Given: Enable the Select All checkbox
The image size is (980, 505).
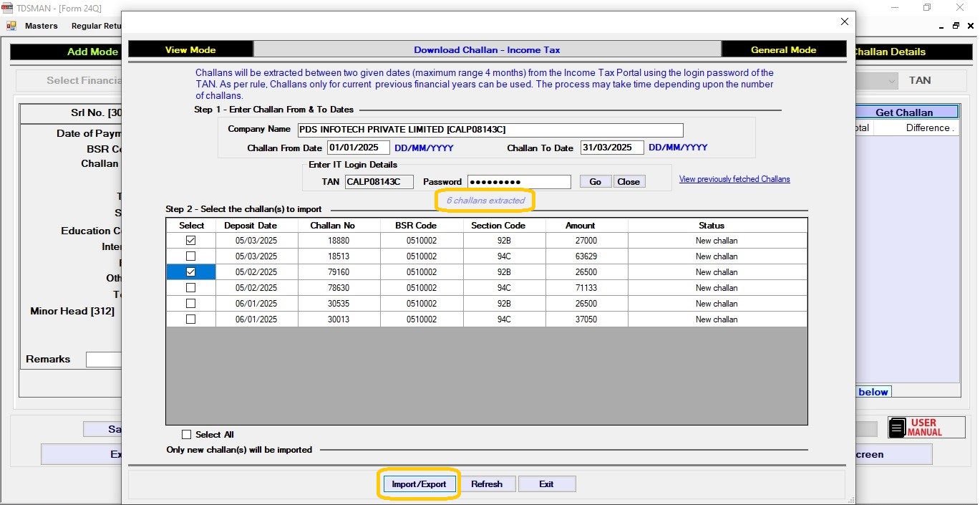Looking at the screenshot, I should coord(187,435).
